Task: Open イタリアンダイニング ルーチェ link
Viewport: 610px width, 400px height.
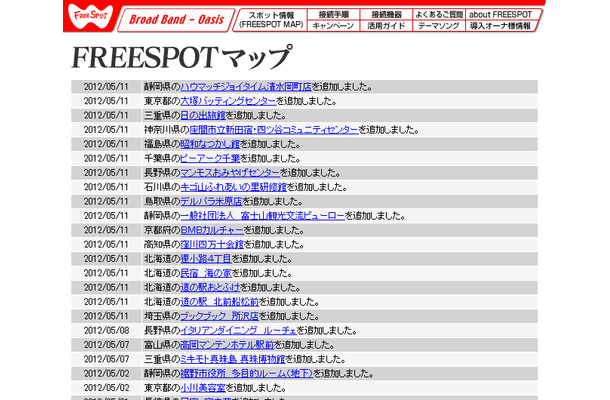Action: tap(238, 331)
